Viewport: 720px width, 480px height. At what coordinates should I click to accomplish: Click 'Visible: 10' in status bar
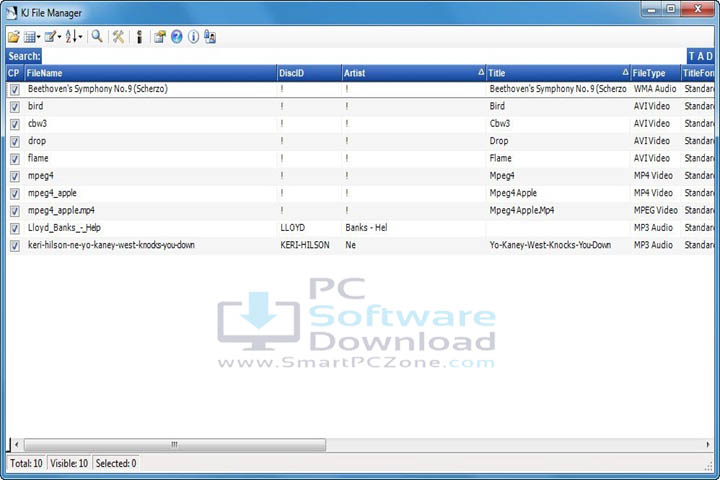(69, 463)
